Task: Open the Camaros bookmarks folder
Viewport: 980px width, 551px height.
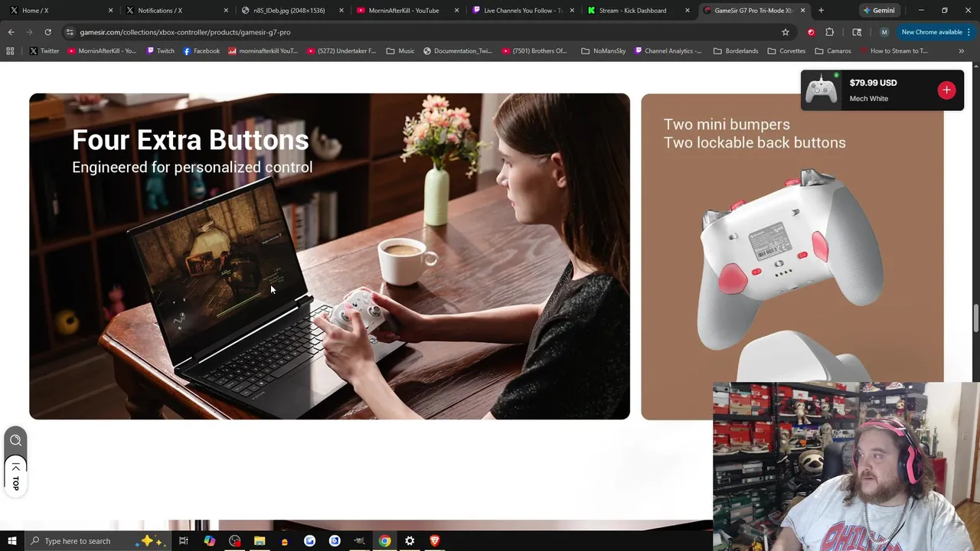Action: coord(833,51)
